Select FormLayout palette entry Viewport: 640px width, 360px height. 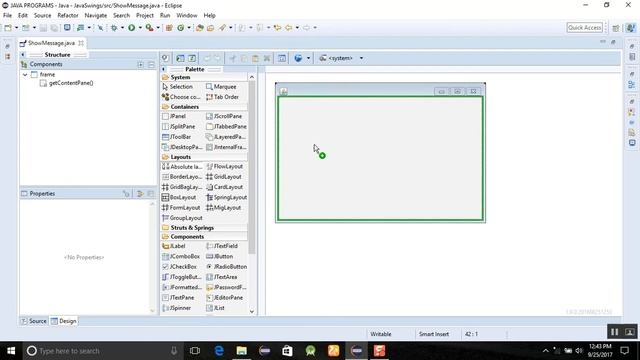[x=181, y=207]
